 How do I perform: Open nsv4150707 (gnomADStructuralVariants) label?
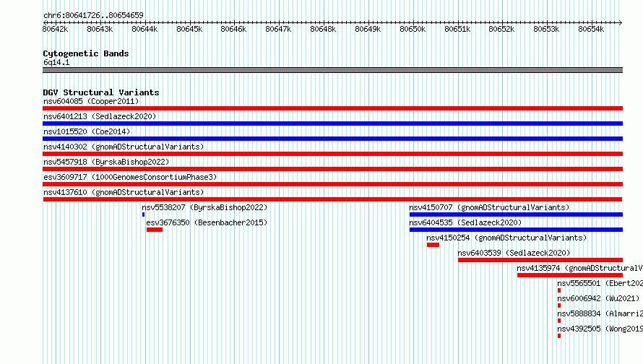tap(489, 207)
